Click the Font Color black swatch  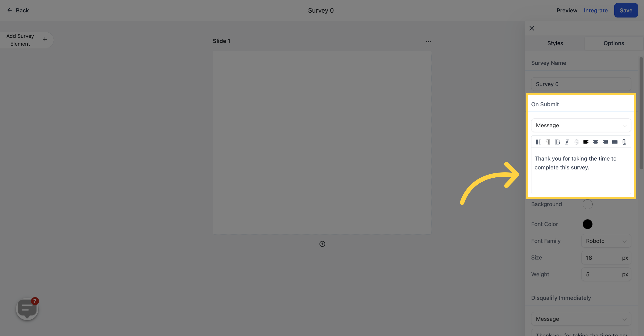coord(587,224)
